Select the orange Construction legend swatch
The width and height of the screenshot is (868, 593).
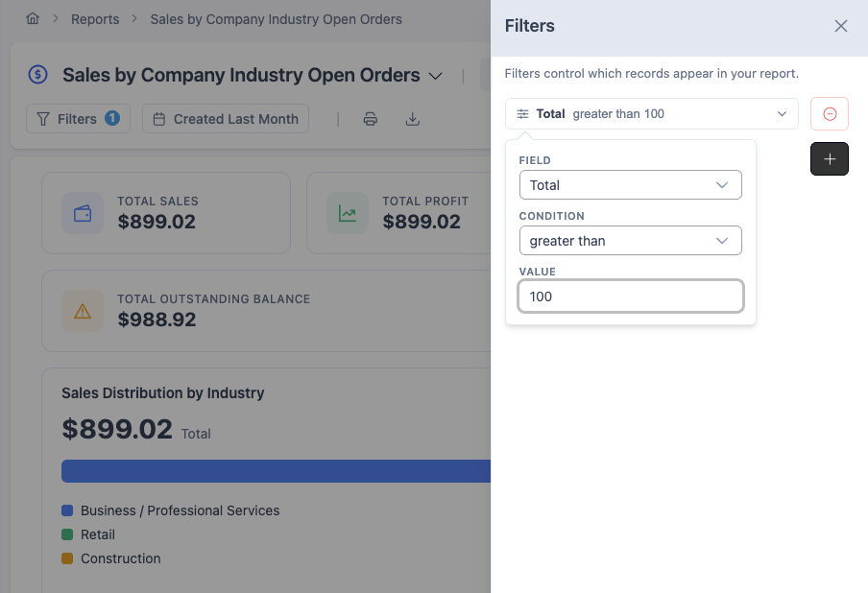coord(67,558)
